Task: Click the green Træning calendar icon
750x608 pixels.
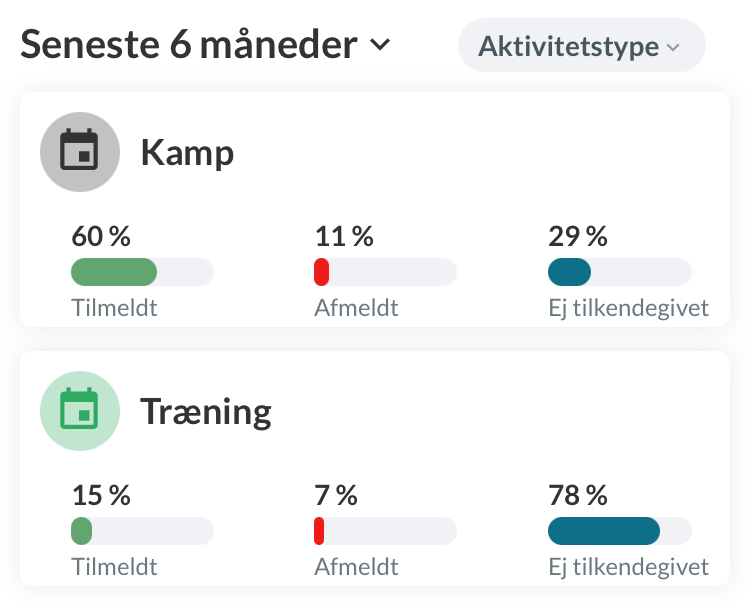Action: tap(79, 411)
